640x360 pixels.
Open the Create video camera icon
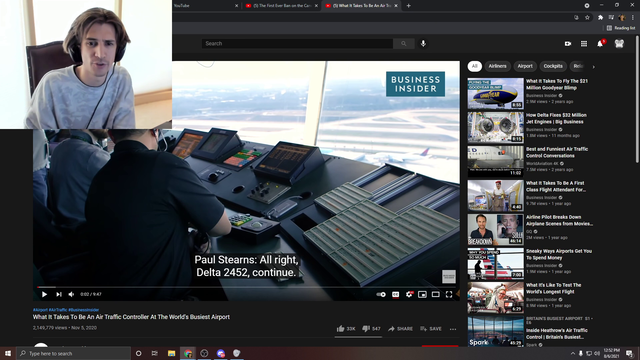point(568,44)
